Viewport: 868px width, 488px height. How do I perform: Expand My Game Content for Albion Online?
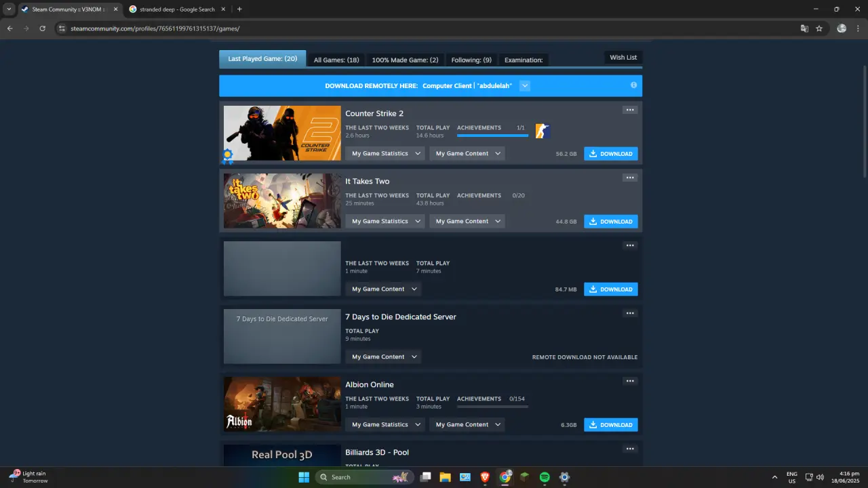(x=467, y=425)
